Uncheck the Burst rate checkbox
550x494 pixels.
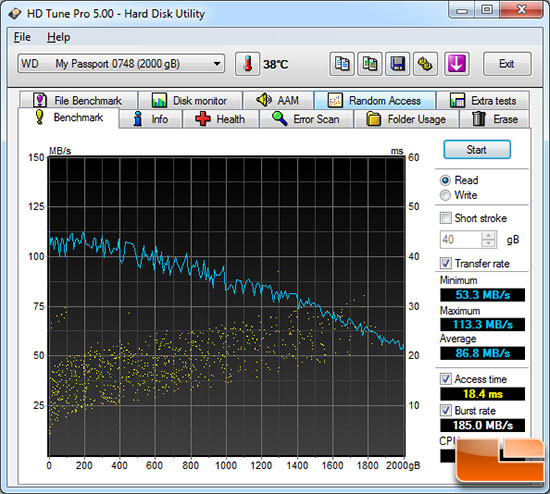point(445,410)
